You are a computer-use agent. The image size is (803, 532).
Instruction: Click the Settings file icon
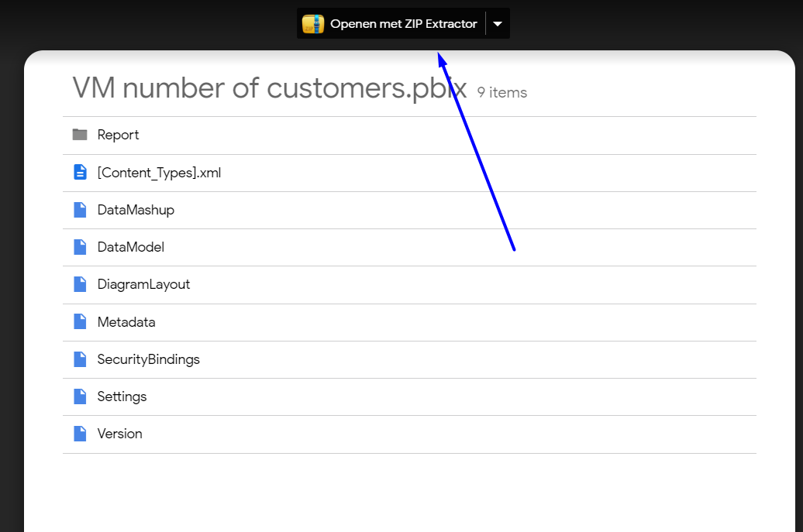(80, 396)
